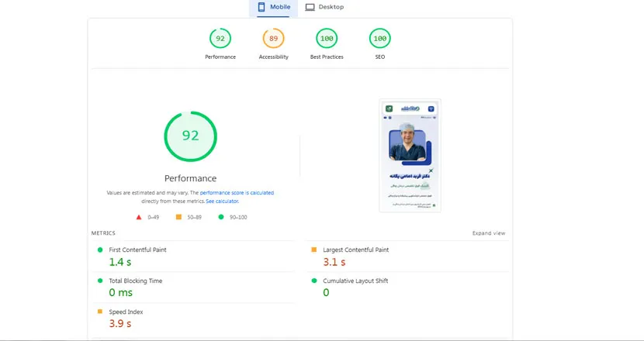Click the mobile page screenshot thumbnail
Screen dimensions: 644x341
(410, 156)
